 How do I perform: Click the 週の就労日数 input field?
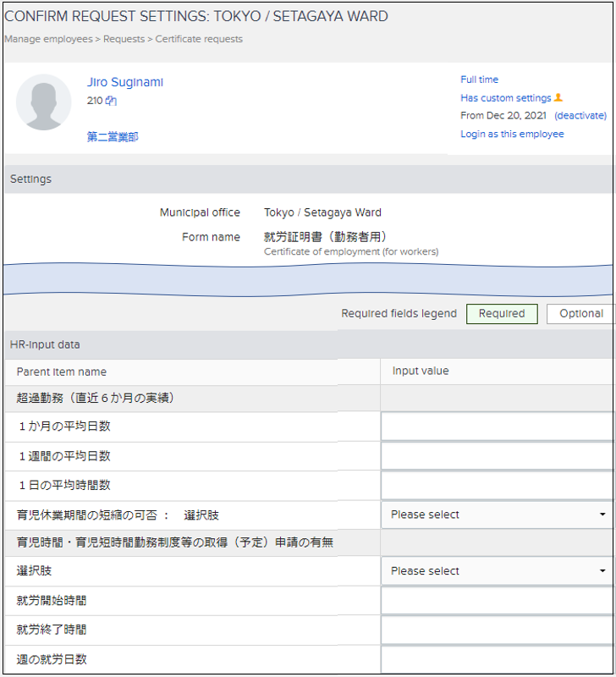tap(498, 659)
